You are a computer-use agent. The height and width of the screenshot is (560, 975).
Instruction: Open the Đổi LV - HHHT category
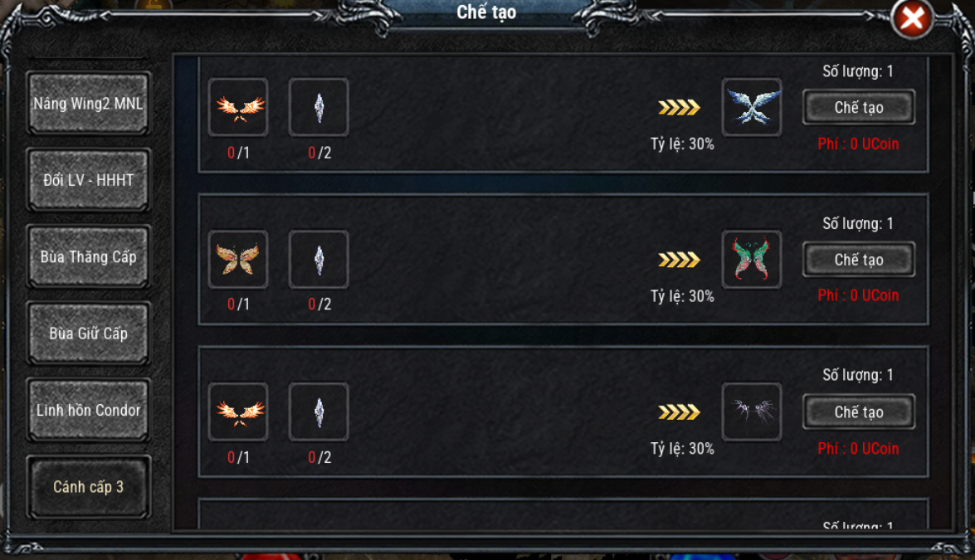tap(88, 180)
